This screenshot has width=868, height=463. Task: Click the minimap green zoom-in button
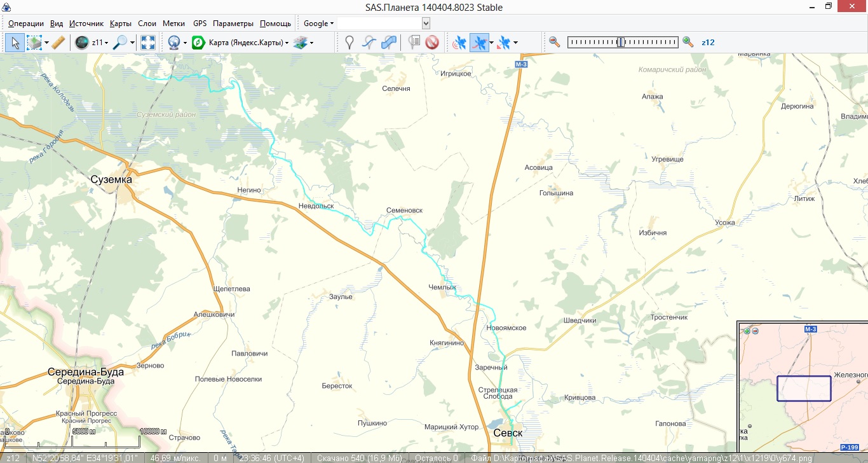click(x=747, y=331)
